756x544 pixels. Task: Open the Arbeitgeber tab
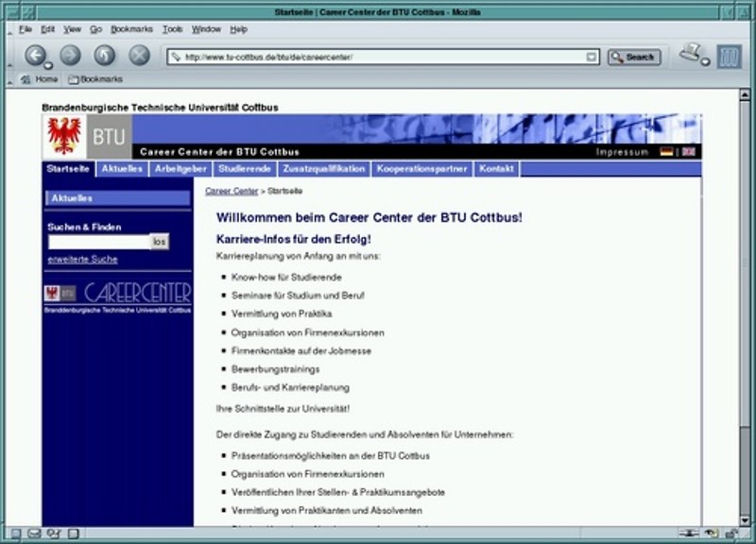(x=180, y=169)
